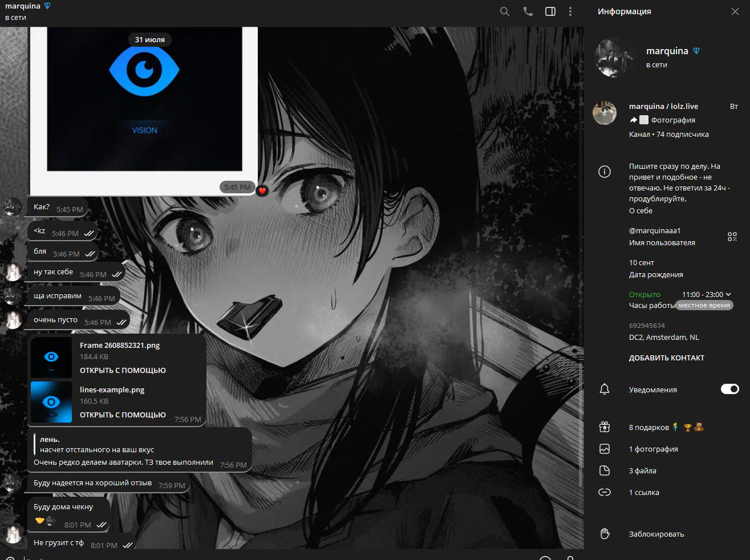Click 'Буду надеется на хороший отзыв' message
Image resolution: width=750 pixels, height=560 pixels.
[109, 484]
